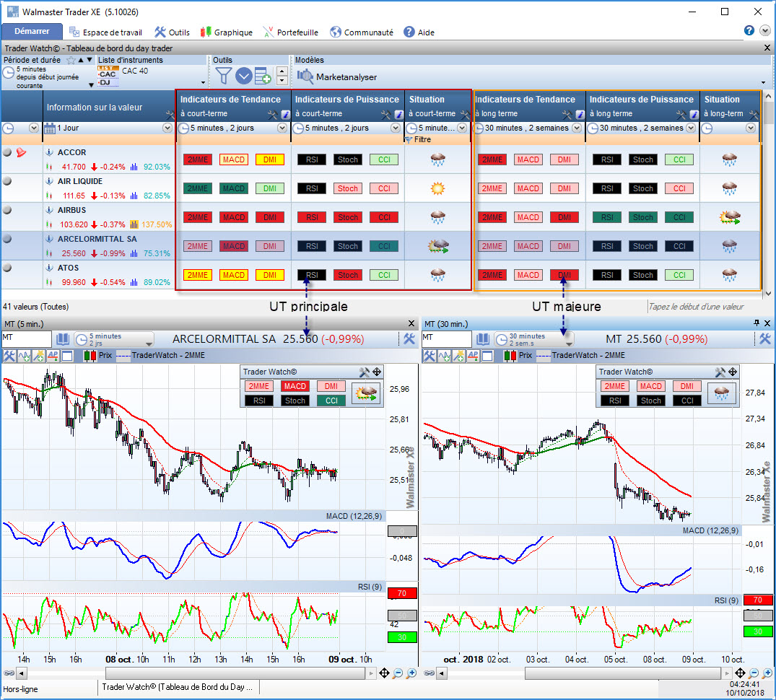Click the AP icon in 5 min chart toolbar
Viewport: 776px width, 700px height.
tap(53, 355)
